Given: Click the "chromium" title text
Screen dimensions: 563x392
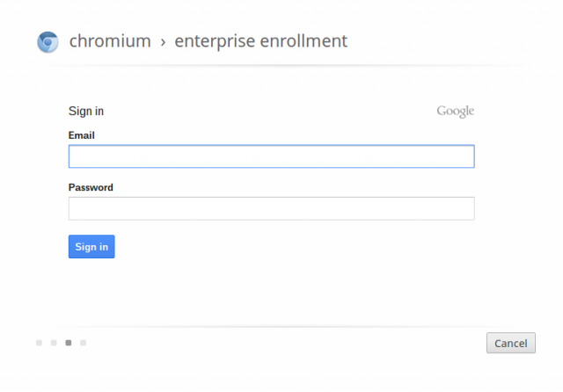Looking at the screenshot, I should point(110,41).
